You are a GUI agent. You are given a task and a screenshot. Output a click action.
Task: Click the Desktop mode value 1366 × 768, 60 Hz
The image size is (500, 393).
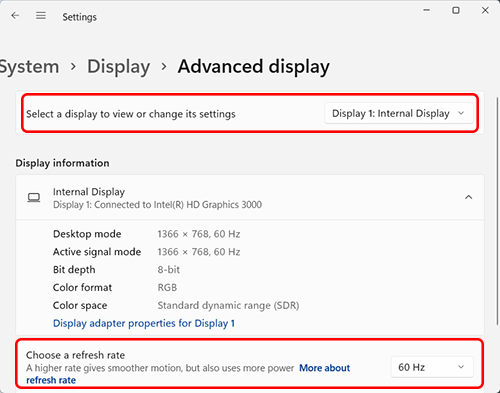(x=199, y=234)
